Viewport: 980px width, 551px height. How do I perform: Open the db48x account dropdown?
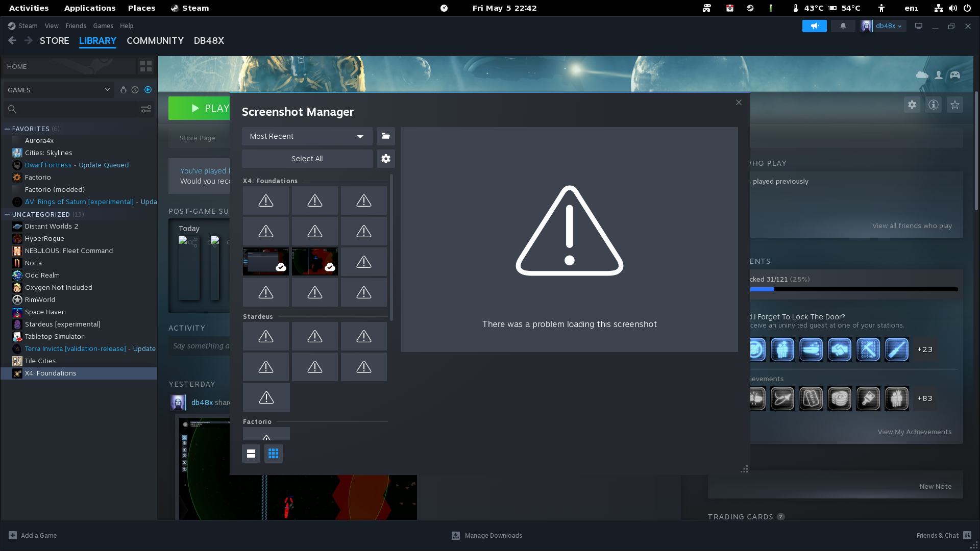click(883, 26)
